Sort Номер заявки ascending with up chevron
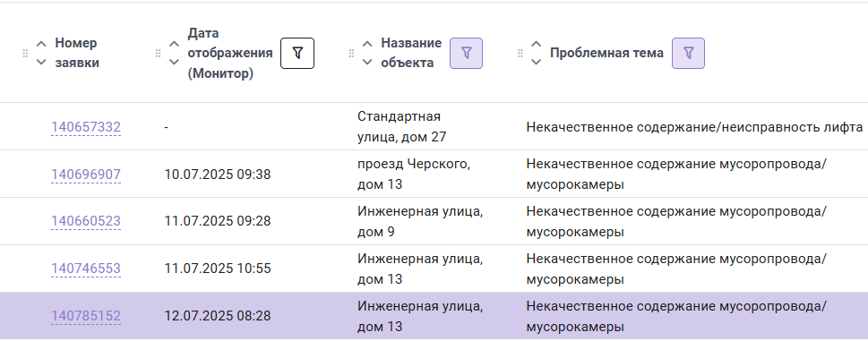Image resolution: width=868 pixels, height=341 pixels. [41, 44]
